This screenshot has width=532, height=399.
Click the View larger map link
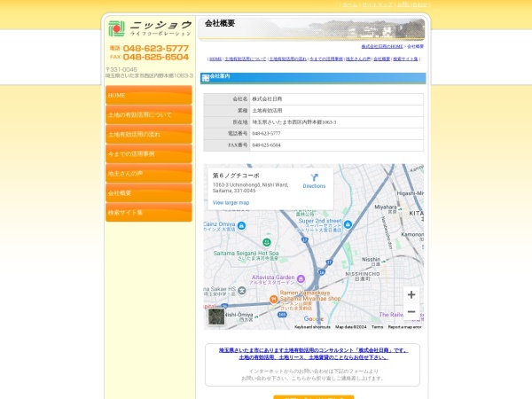[x=231, y=202]
